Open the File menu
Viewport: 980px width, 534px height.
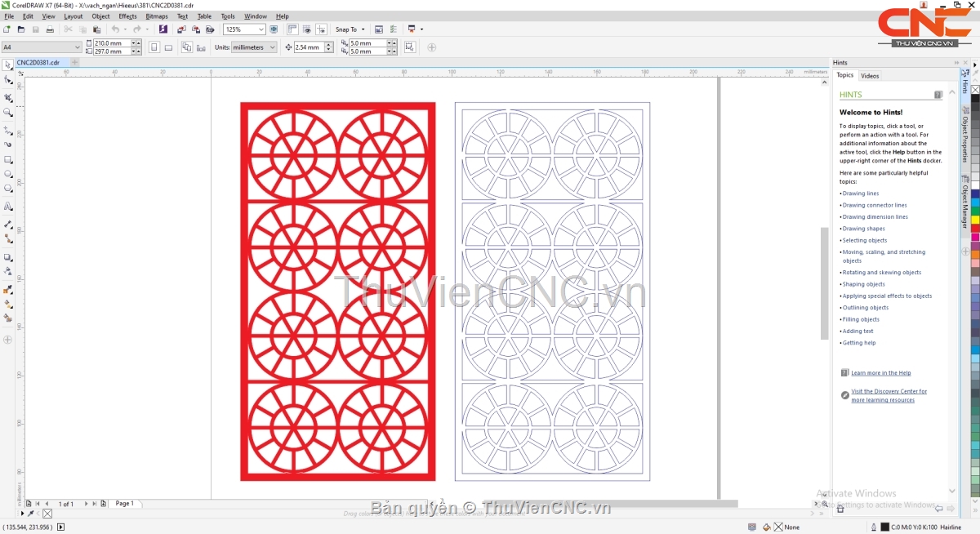(x=9, y=16)
